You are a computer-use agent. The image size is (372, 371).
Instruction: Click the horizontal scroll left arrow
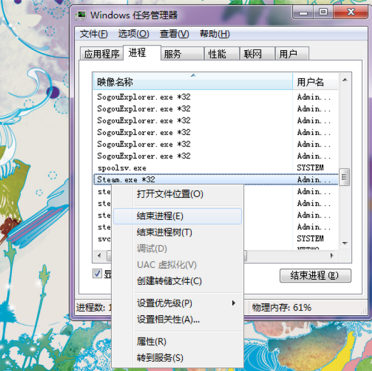(x=99, y=256)
